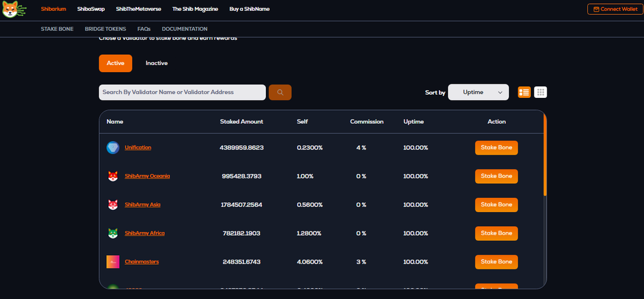
Task: Stake Bone with ShibArmy Africa
Action: point(497,233)
